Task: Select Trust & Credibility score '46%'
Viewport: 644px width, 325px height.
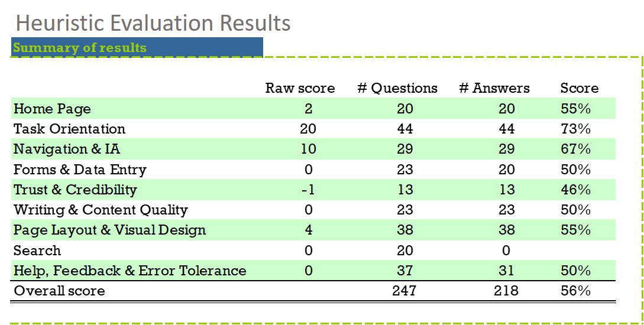Action: tap(575, 190)
